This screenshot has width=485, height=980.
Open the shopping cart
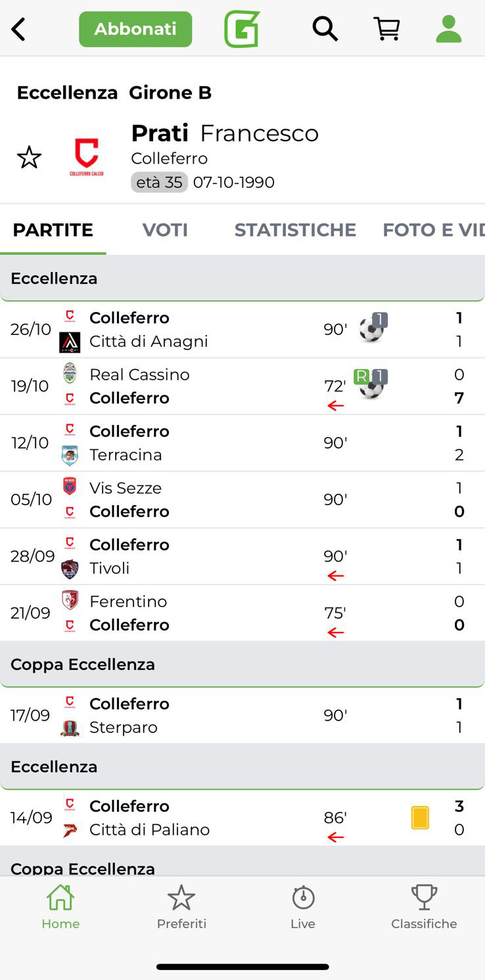coord(386,30)
